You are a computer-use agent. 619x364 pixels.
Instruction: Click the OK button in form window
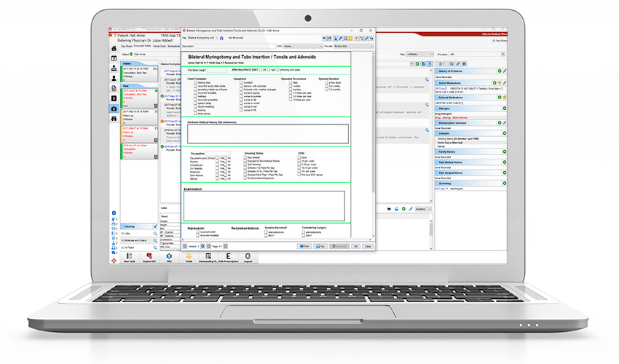(x=355, y=246)
